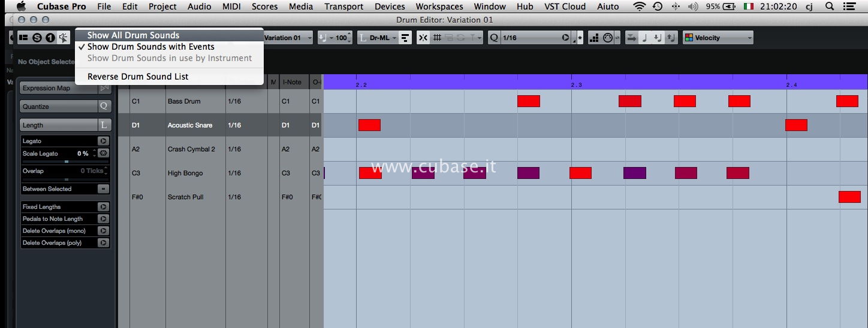Viewport: 868px width, 328px height.
Task: Click the Time Machine status icon
Action: pos(658,7)
